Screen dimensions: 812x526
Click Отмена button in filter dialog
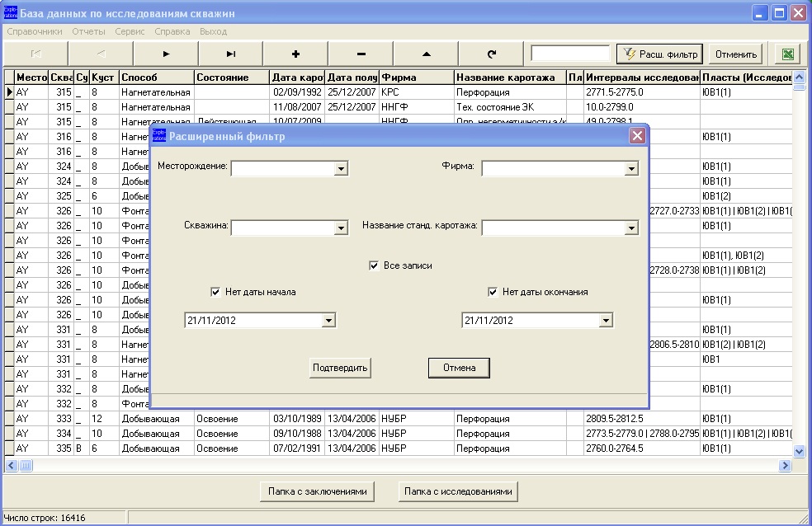coord(459,368)
